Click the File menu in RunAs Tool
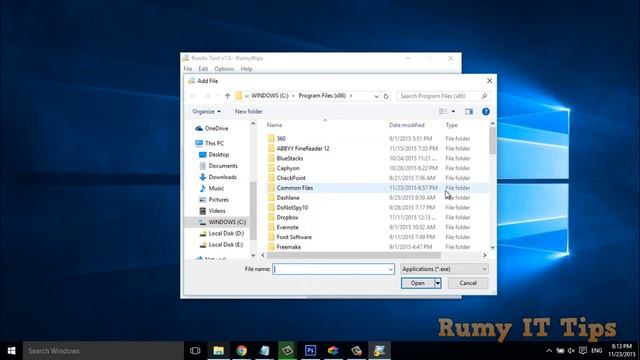The height and width of the screenshot is (360, 640). (188, 69)
